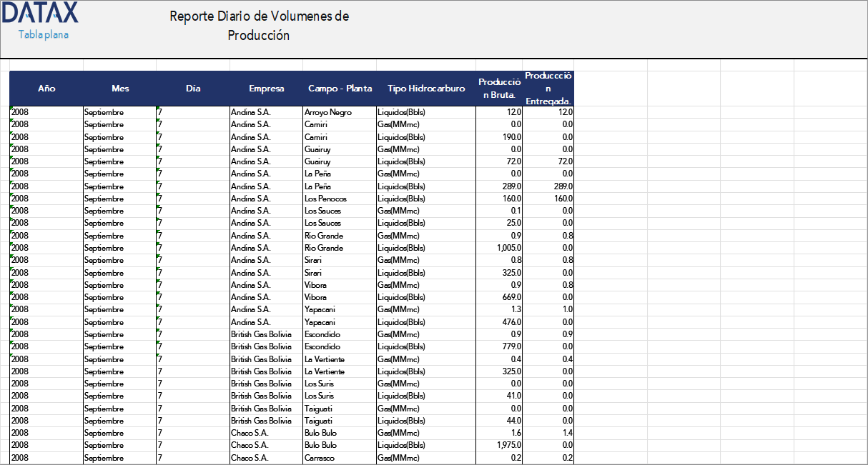
Task: Click the 1.6 gas value for Bulo Bulo
Action: (516, 433)
